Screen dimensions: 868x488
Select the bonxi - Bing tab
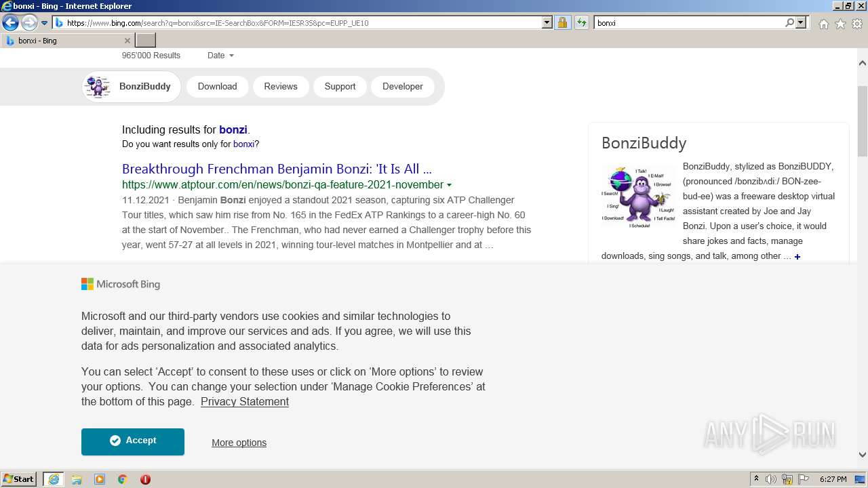point(67,41)
